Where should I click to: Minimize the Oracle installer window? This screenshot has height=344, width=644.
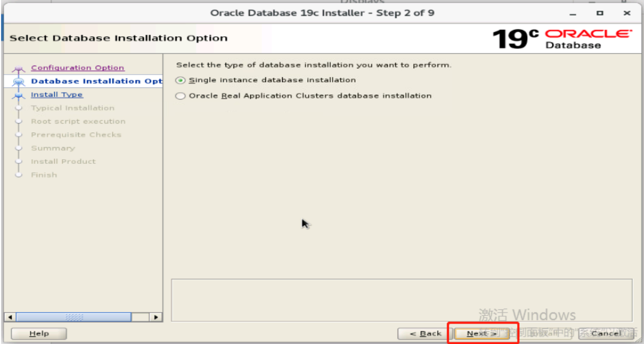[573, 13]
